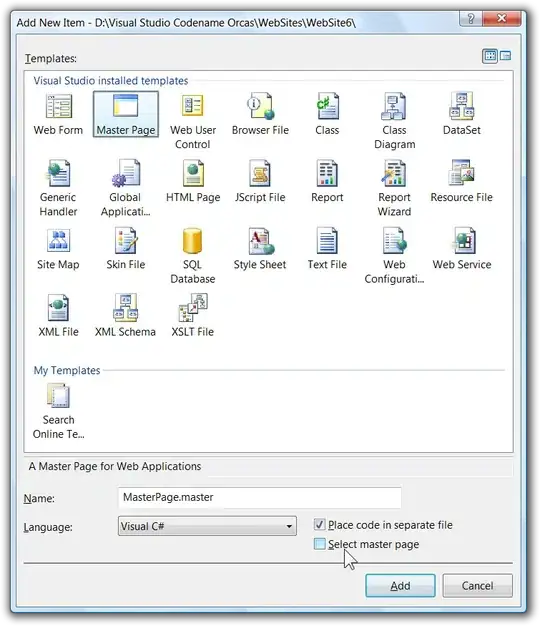Switch to small icons list view

point(505,56)
